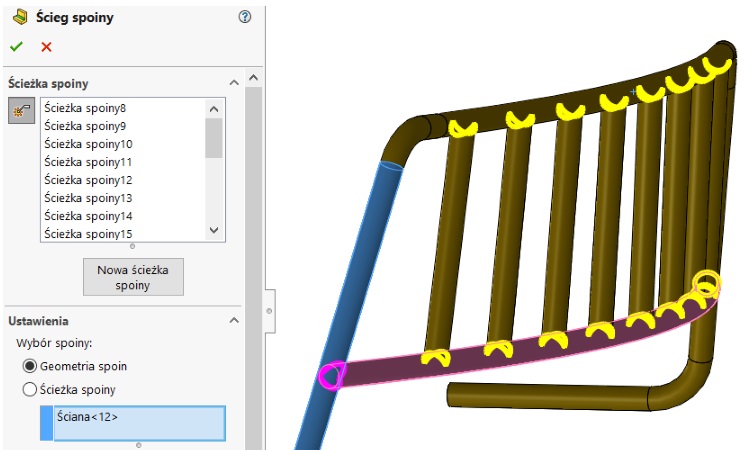The width and height of the screenshot is (755, 450).
Task: Click the Ściana<12> selection box
Action: click(139, 423)
